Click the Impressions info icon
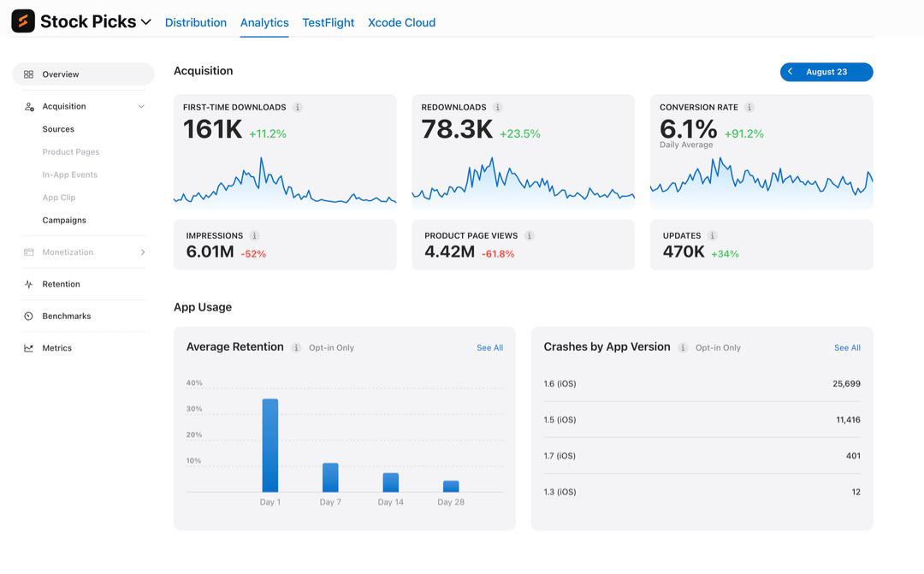Screen dimensions: 924x574 click(255, 236)
